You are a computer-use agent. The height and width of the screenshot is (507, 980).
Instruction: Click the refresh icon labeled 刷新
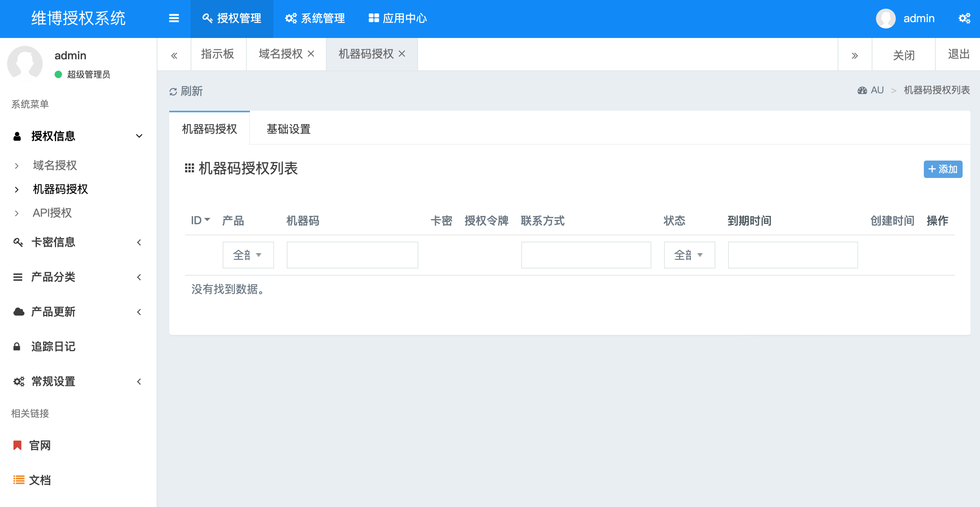point(173,92)
